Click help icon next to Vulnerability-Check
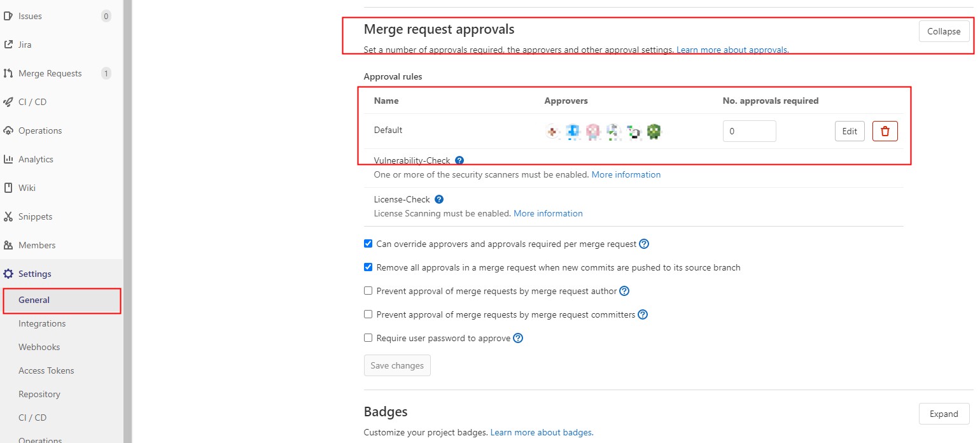980x443 pixels. [x=459, y=160]
